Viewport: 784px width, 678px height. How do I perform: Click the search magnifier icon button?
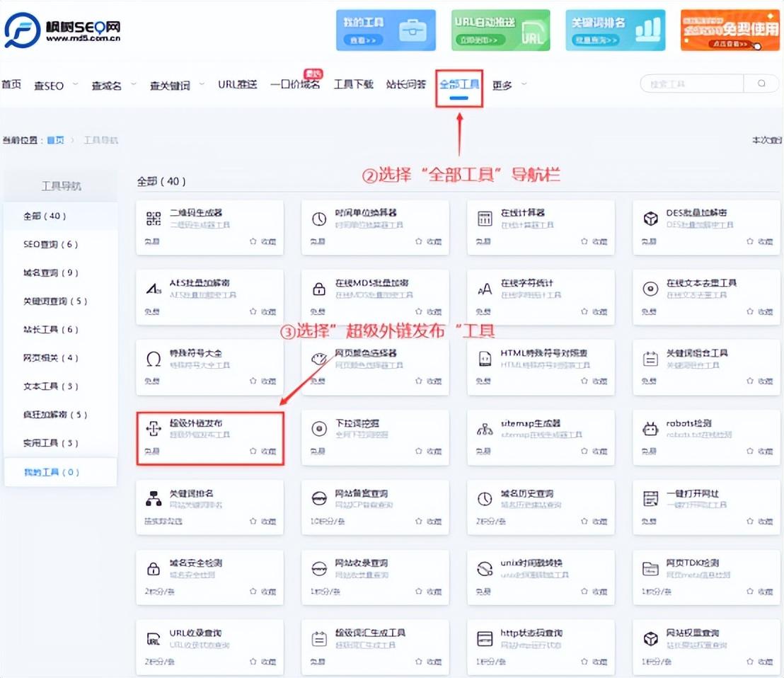pyautogui.click(x=761, y=84)
